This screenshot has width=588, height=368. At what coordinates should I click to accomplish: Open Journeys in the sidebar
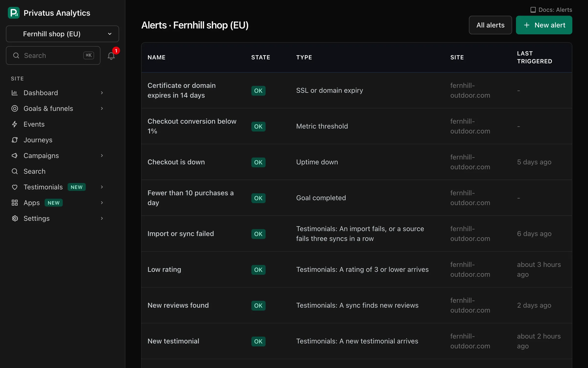tap(38, 140)
